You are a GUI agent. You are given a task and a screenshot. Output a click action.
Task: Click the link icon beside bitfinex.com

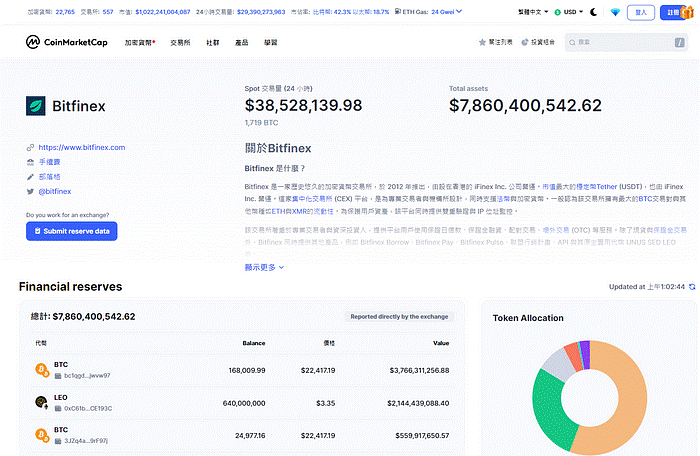click(x=30, y=147)
